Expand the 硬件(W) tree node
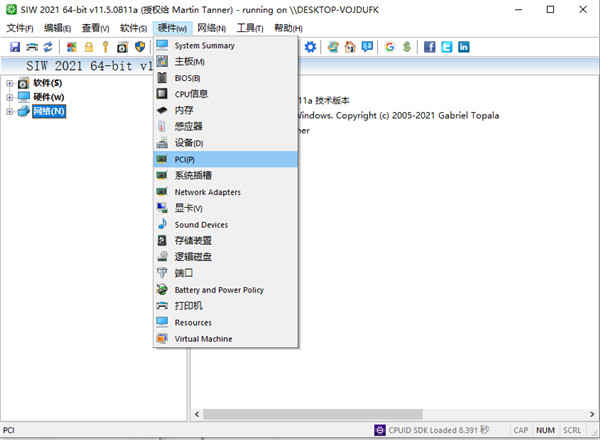Viewport: 600px width, 440px height. click(10, 97)
